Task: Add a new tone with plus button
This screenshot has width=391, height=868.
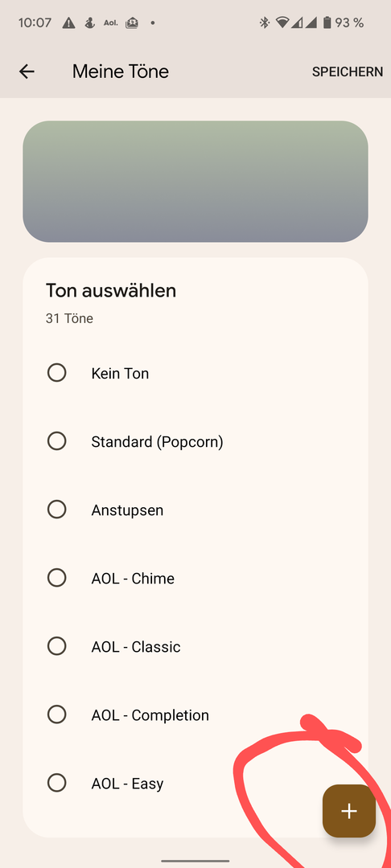Action: [x=349, y=811]
